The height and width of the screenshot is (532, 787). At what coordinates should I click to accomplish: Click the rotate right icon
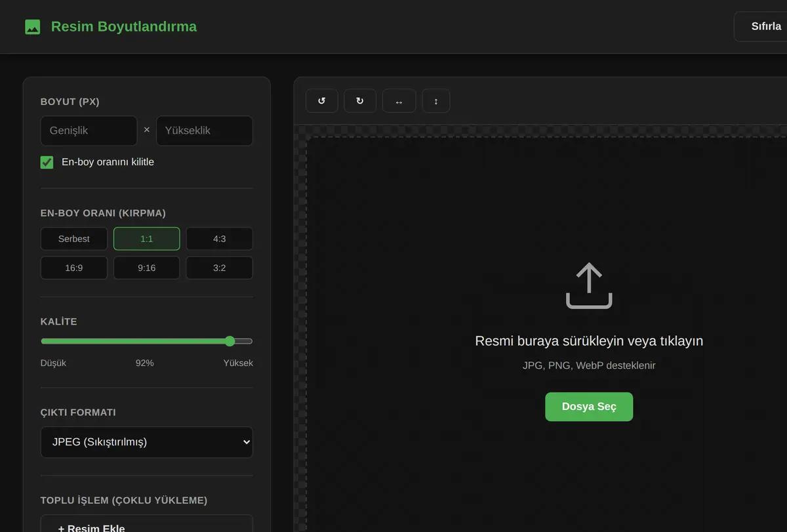360,101
